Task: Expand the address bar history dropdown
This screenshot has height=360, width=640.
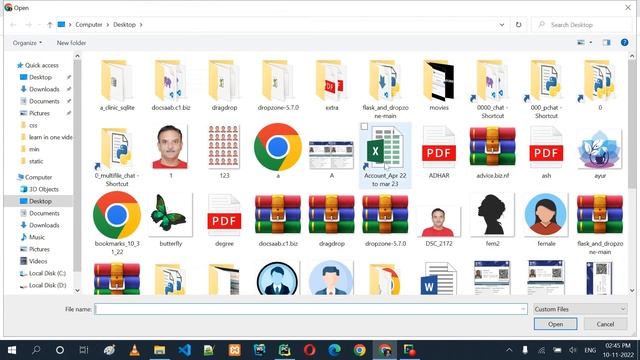Action: (502, 24)
